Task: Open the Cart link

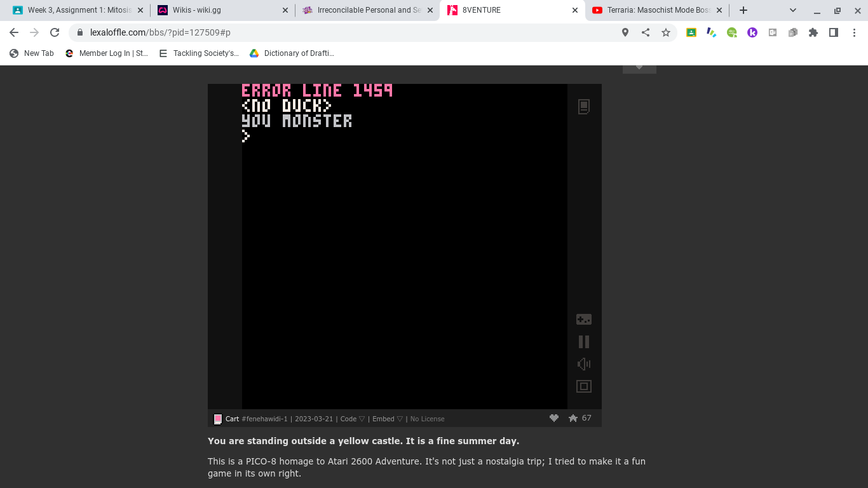Action: coord(232,419)
